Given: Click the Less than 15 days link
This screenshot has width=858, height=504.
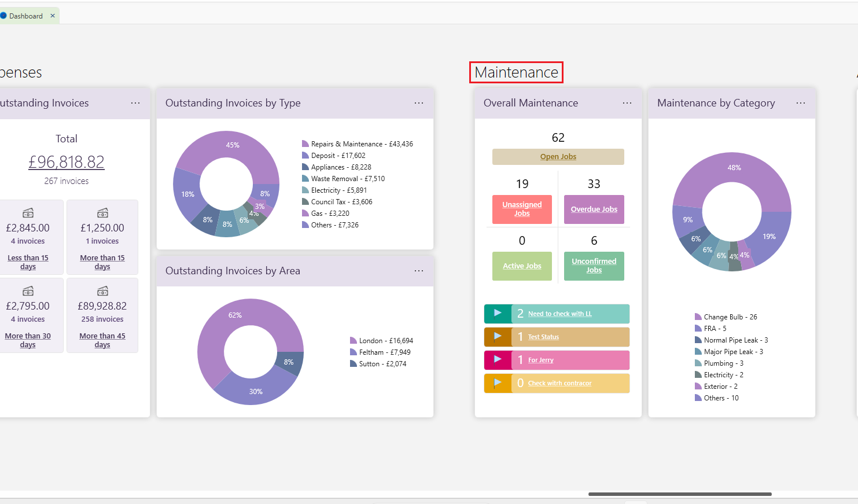Looking at the screenshot, I should tap(28, 262).
